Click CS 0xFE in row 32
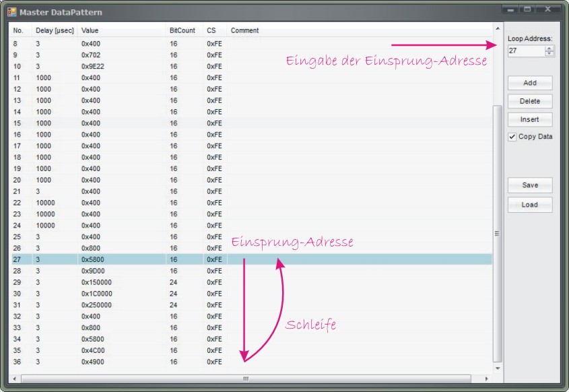The width and height of the screenshot is (569, 392). pyautogui.click(x=214, y=317)
